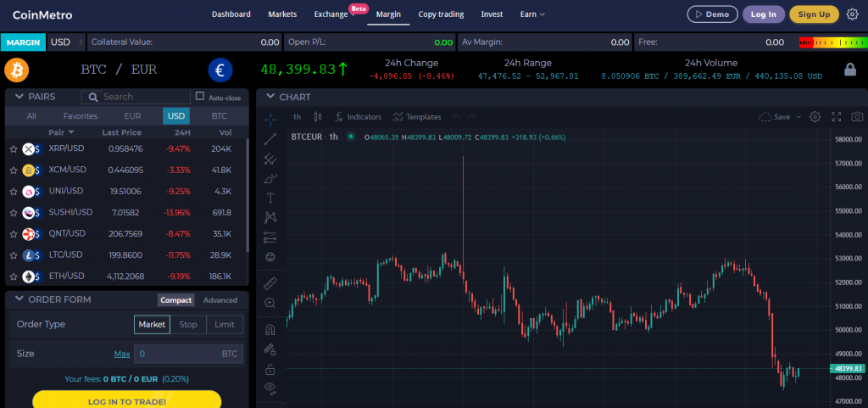Expand the Earn menu
Viewport: 868px width, 408px height.
coord(532,14)
